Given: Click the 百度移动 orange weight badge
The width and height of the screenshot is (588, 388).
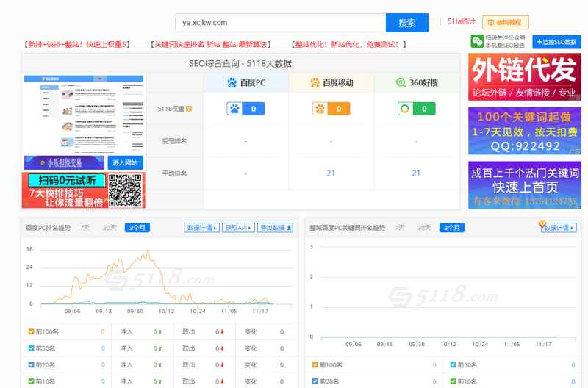Looking at the screenshot, I should click(x=331, y=109).
